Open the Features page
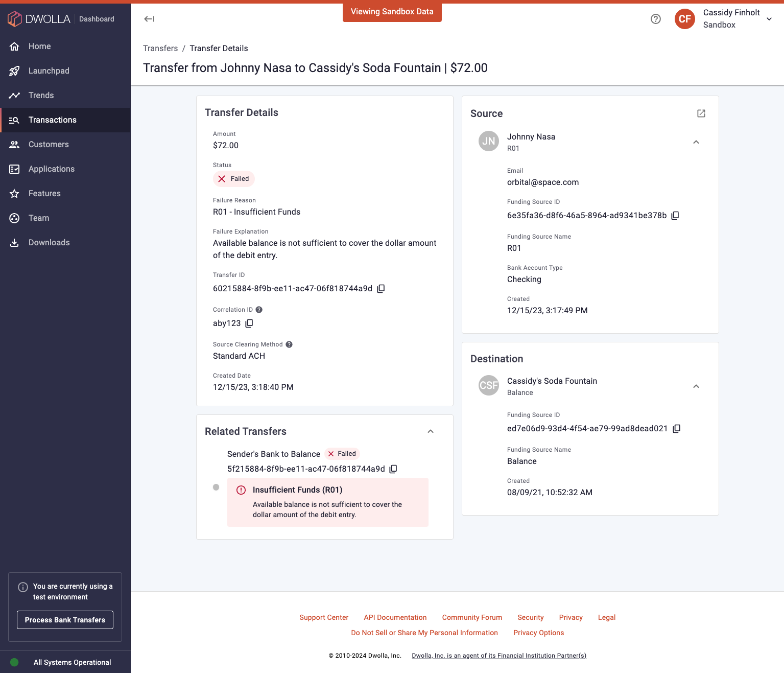The image size is (784, 673). point(44,193)
